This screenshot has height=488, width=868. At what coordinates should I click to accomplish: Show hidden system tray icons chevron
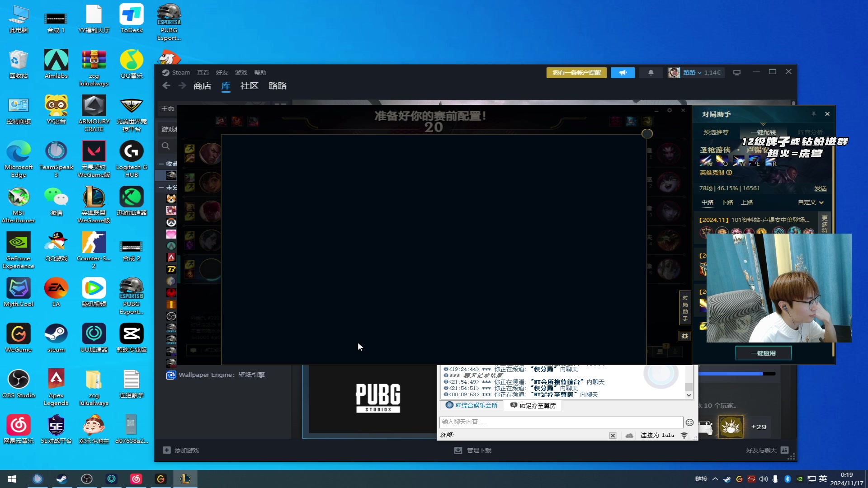click(x=715, y=479)
